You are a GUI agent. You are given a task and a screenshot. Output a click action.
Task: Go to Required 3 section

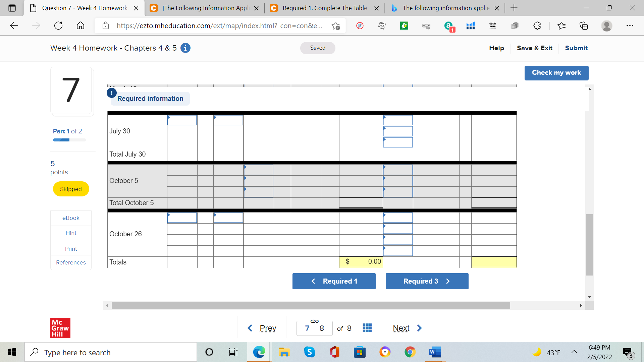pyautogui.click(x=427, y=281)
